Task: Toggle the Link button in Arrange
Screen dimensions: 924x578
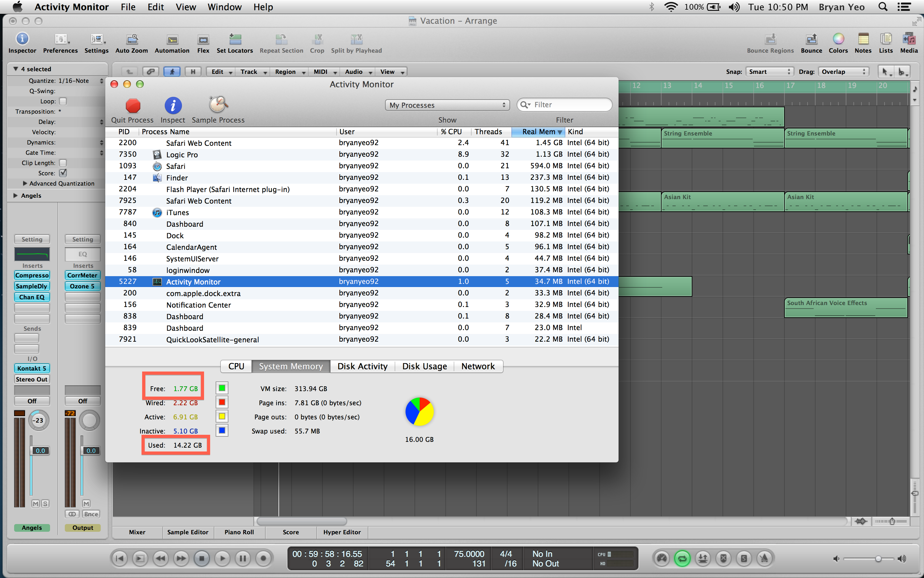Action: tap(151, 72)
